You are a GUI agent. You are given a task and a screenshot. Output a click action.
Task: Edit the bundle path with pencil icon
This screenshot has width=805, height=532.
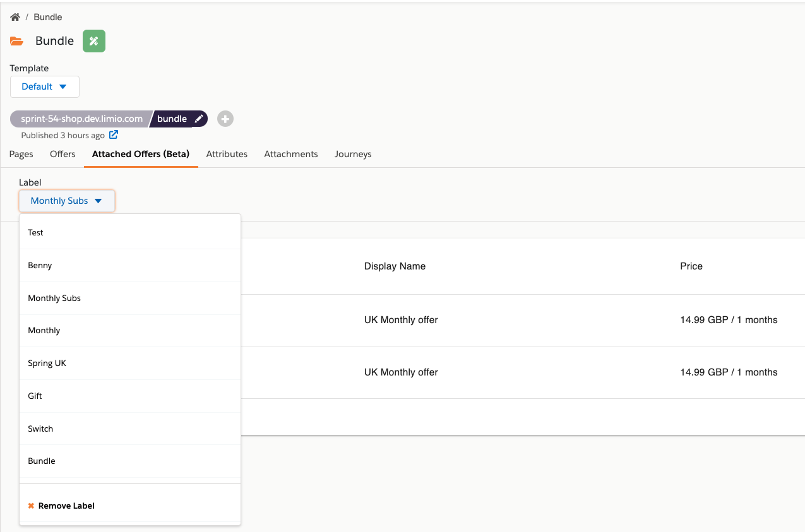pyautogui.click(x=199, y=119)
